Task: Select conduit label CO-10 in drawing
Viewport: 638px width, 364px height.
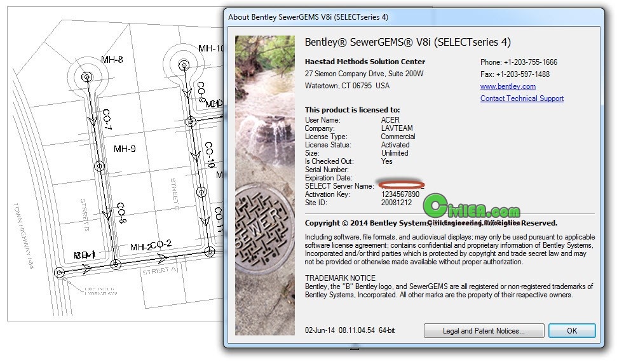Action: tap(209, 155)
